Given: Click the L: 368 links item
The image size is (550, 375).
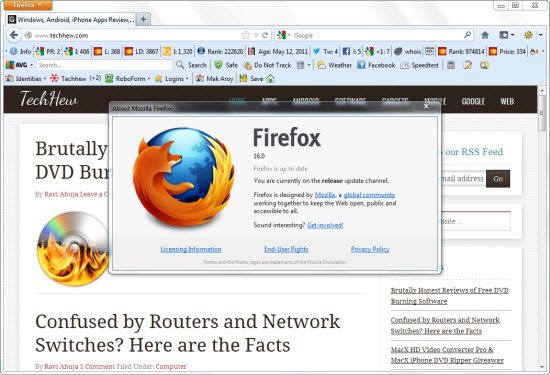Looking at the screenshot, I should 107,51.
